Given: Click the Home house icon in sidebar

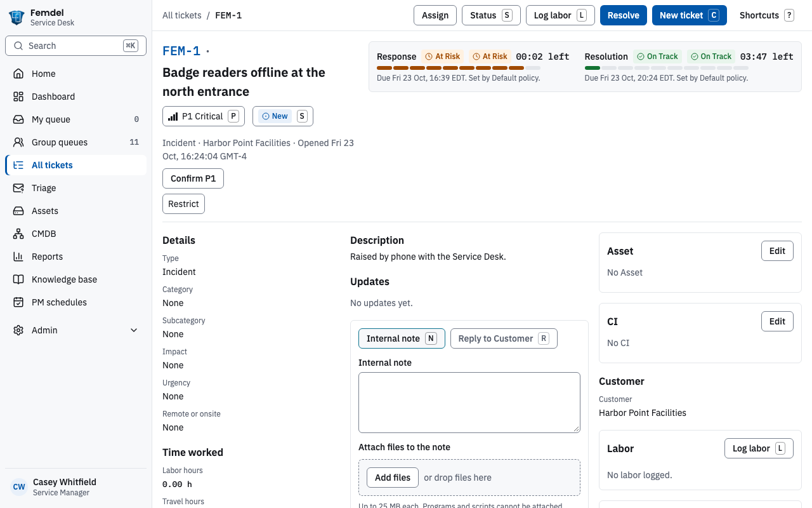Looking at the screenshot, I should pyautogui.click(x=18, y=74).
